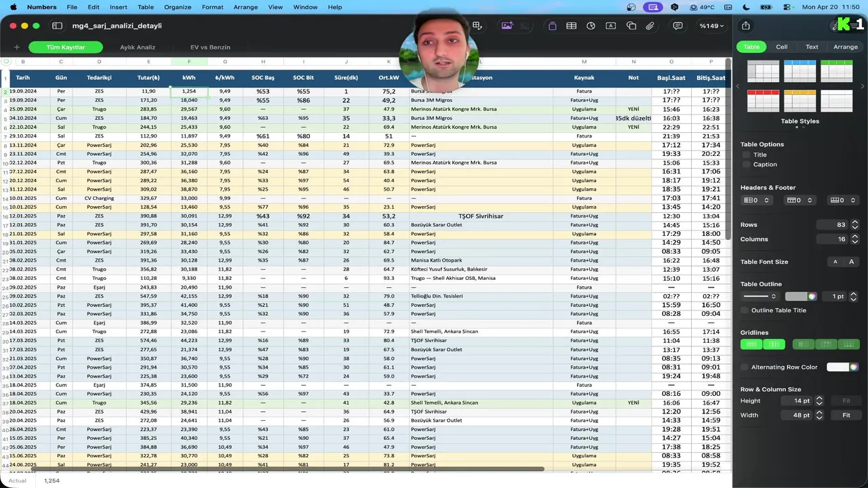Image resolution: width=868 pixels, height=488 pixels.
Task: Click the Table inspector tab button
Action: (751, 47)
